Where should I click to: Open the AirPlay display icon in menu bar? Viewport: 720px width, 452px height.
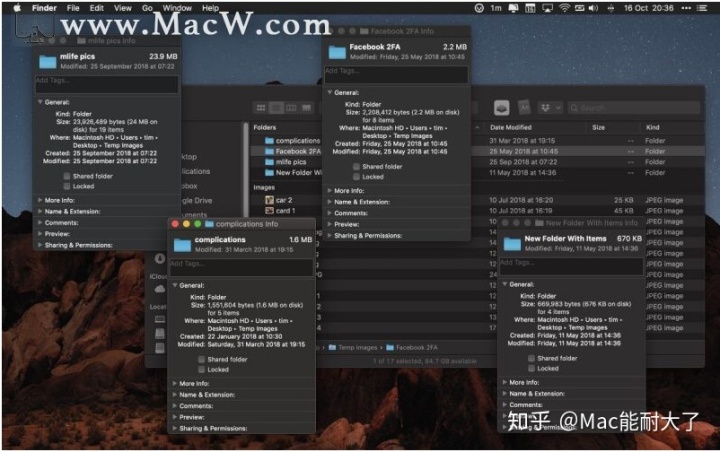pyautogui.click(x=547, y=8)
